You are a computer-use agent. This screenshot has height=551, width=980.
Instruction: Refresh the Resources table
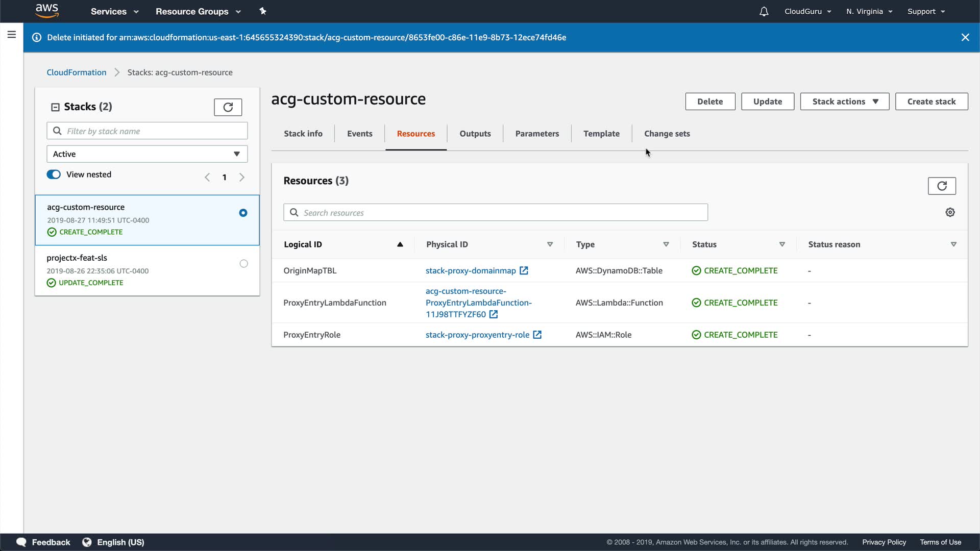942,186
